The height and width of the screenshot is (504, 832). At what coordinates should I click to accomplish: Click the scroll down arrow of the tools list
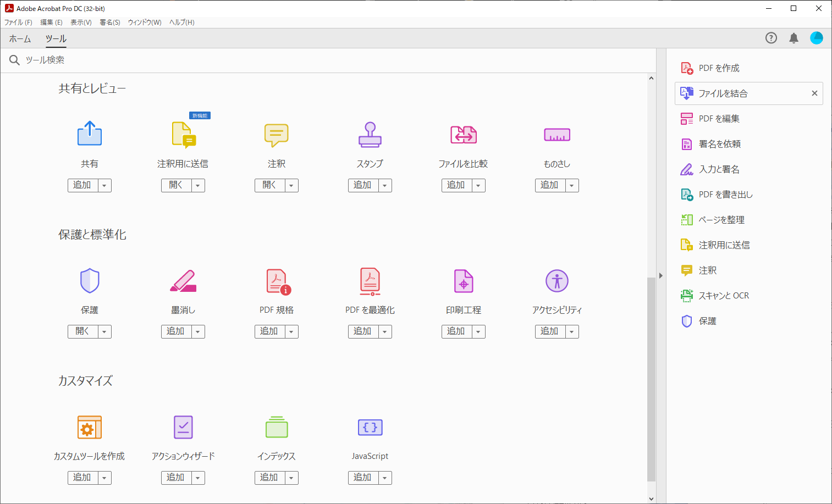[651, 499]
